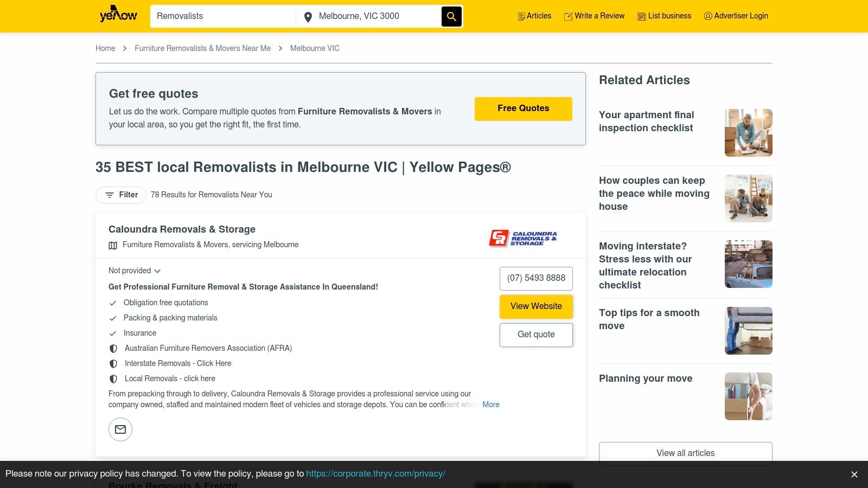The width and height of the screenshot is (868, 488).
Task: Click the email envelope icon for Caloundra Removals
Action: (120, 429)
